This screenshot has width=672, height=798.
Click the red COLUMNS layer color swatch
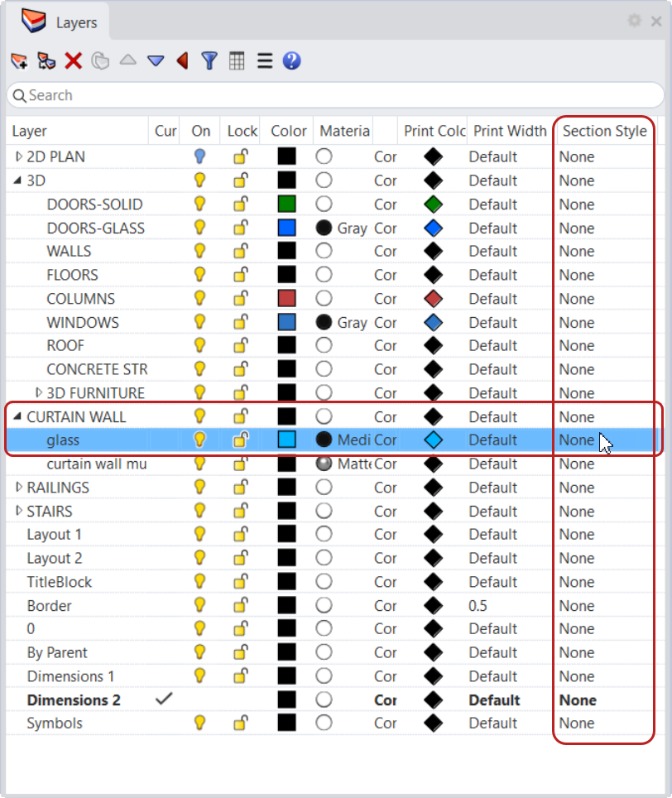pyautogui.click(x=286, y=298)
